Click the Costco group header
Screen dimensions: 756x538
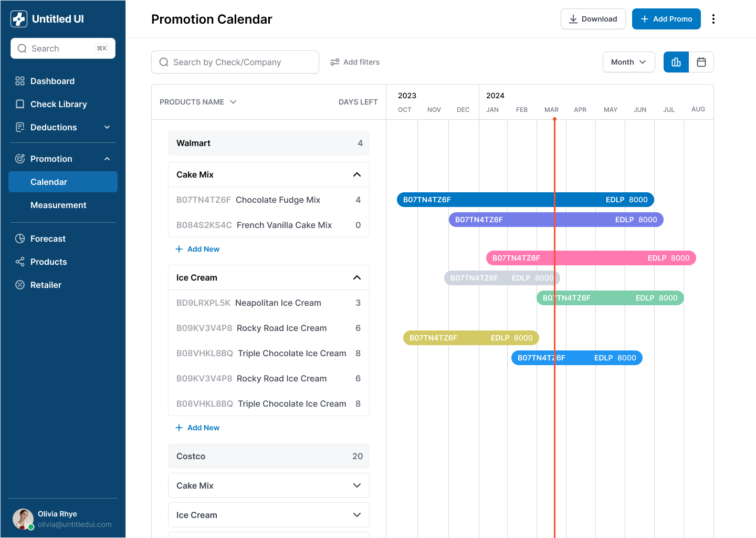click(269, 456)
